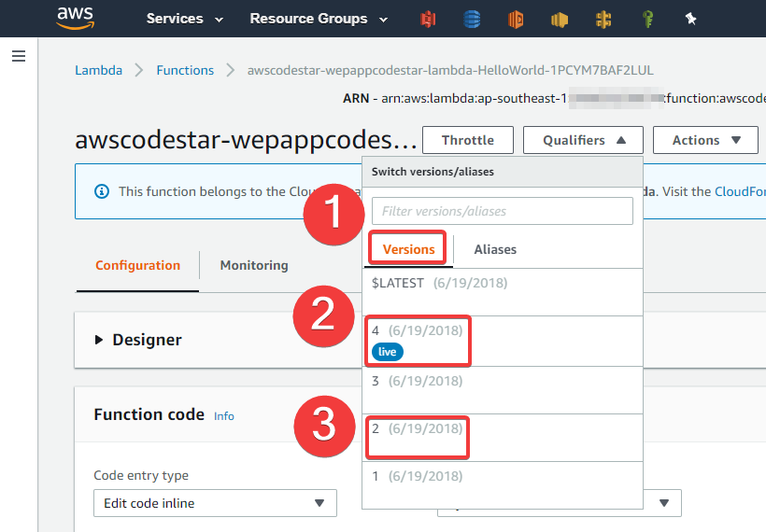Click the AWS logo home icon
Viewport: 766px width, 532px height.
pyautogui.click(x=76, y=19)
